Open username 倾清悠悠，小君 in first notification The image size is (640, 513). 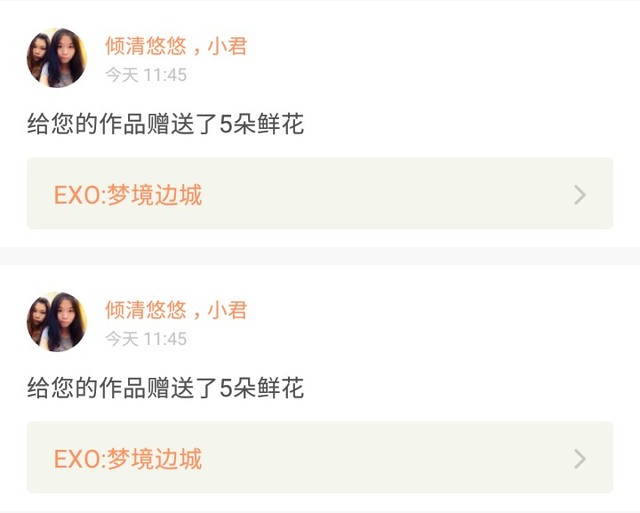(x=176, y=46)
